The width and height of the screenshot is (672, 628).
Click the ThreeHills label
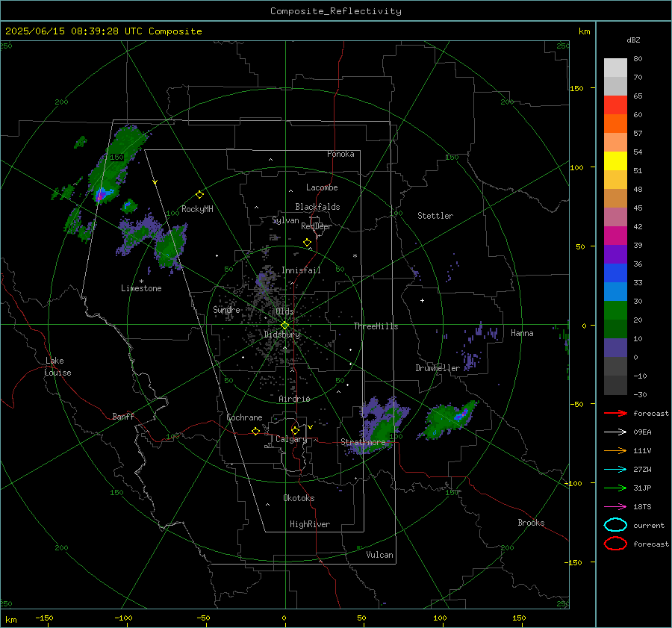pyautogui.click(x=376, y=326)
